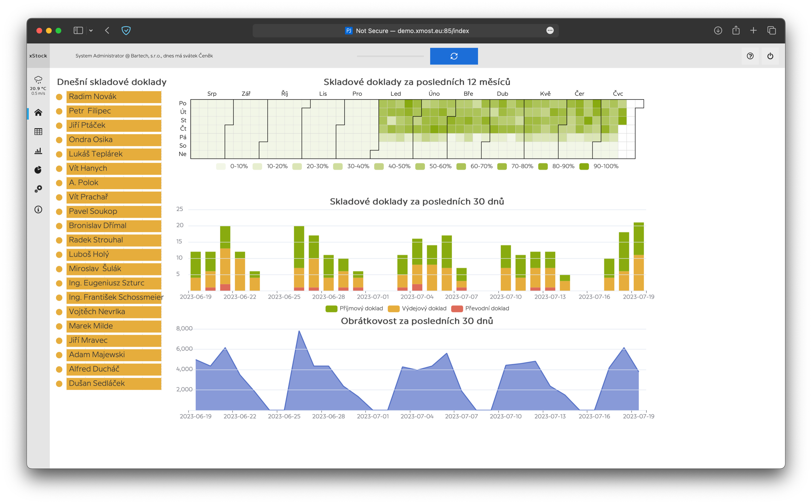
Task: Click the Safari share icon
Action: (736, 30)
